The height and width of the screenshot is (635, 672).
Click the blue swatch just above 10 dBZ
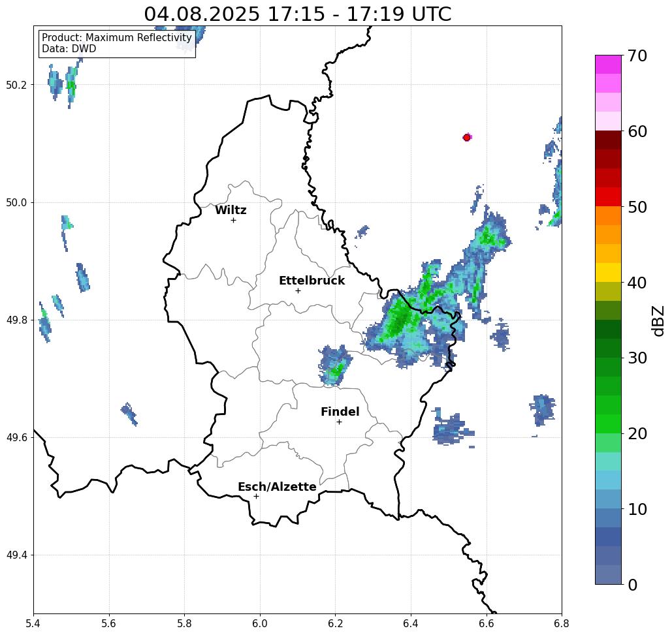608,499
